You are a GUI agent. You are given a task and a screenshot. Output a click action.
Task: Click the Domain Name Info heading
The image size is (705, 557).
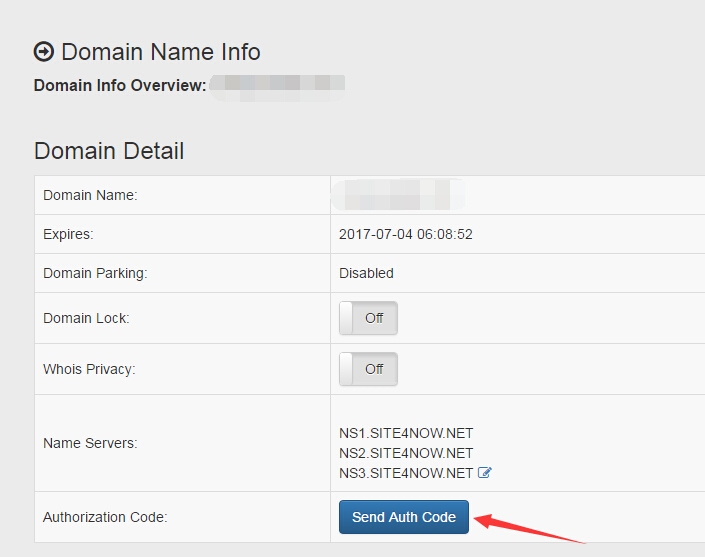(x=160, y=52)
